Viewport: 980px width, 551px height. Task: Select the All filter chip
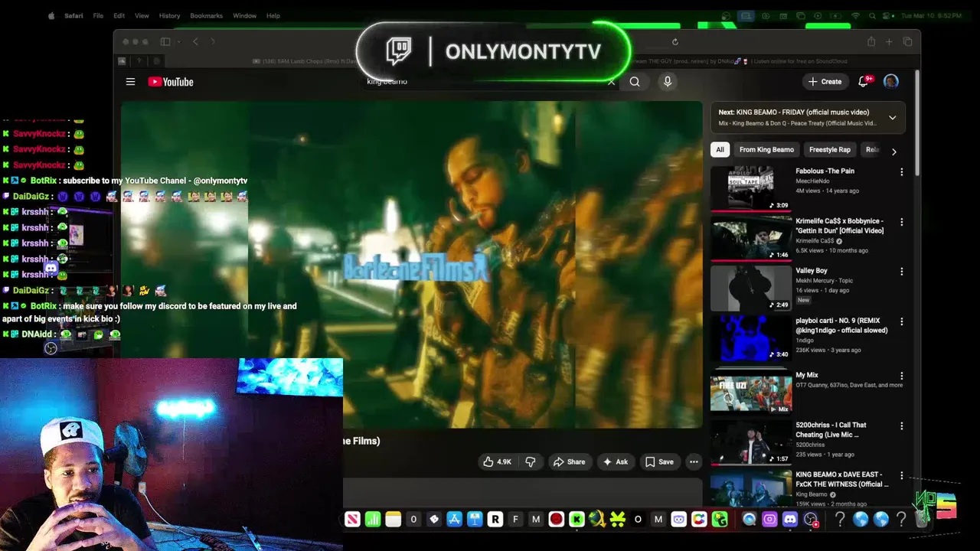click(x=720, y=150)
